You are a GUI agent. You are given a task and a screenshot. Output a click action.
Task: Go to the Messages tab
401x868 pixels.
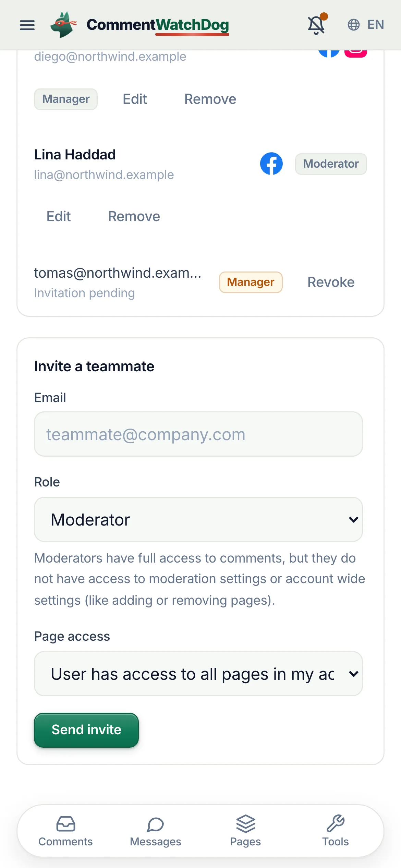[155, 831]
